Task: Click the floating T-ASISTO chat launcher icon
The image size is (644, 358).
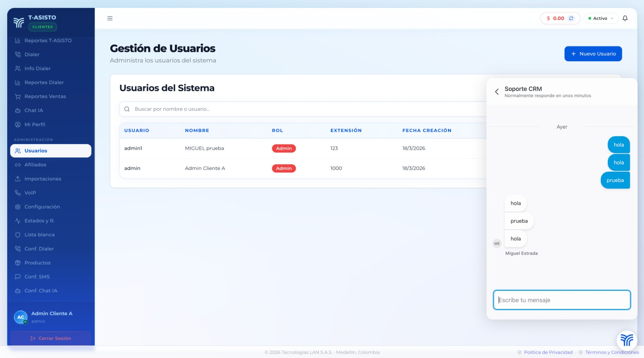Action: [626, 340]
